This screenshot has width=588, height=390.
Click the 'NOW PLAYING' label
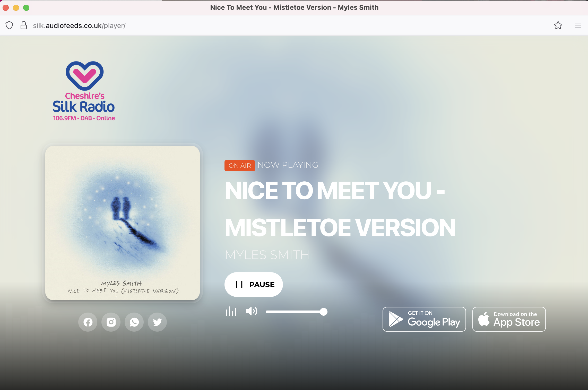[x=288, y=165]
